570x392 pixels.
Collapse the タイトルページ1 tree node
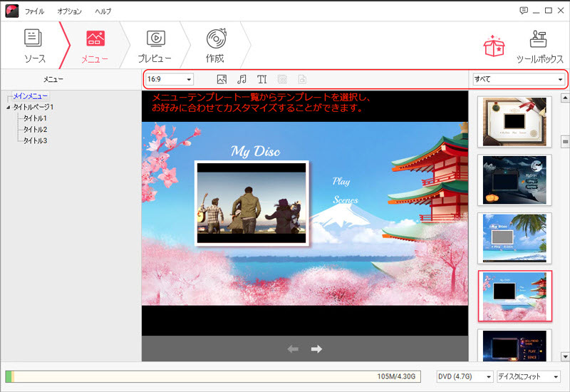coord(9,107)
